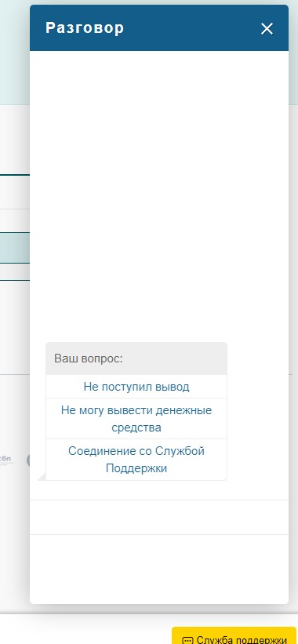Focus the chat message input area
The image size is (298, 644).
tap(159, 517)
